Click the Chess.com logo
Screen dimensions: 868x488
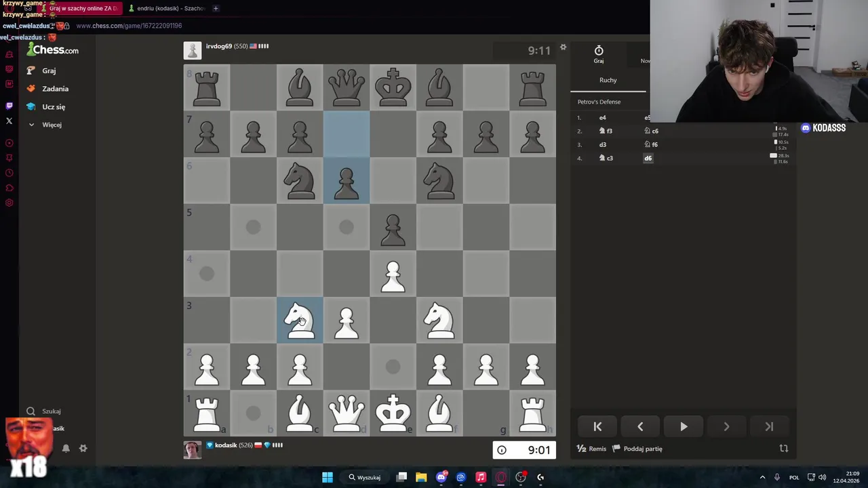coord(53,50)
